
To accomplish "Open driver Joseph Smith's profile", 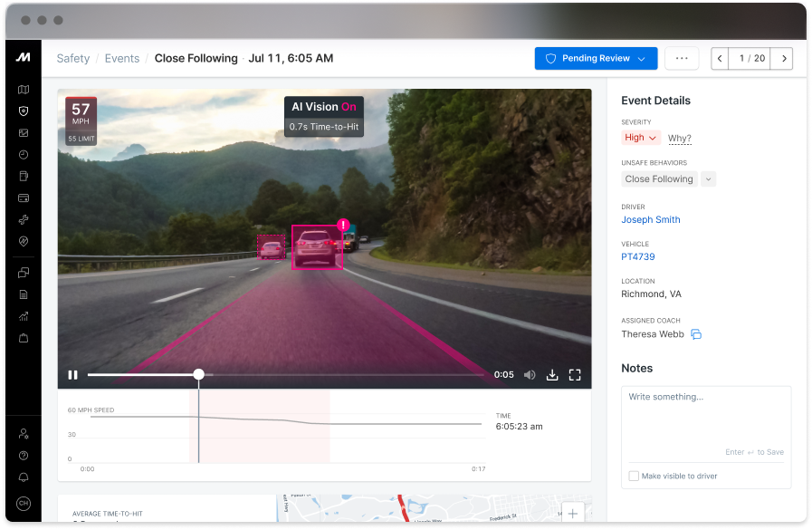I will tap(650, 219).
